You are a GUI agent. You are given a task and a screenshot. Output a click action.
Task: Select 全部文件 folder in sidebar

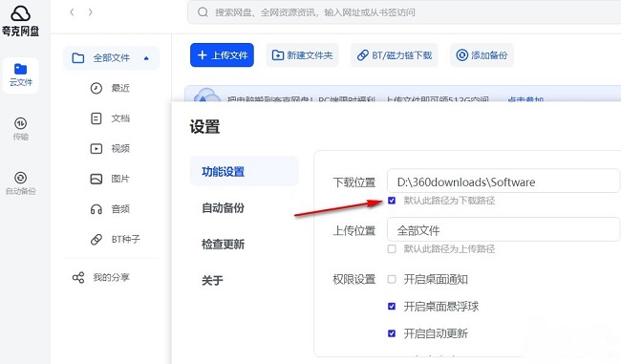click(111, 58)
